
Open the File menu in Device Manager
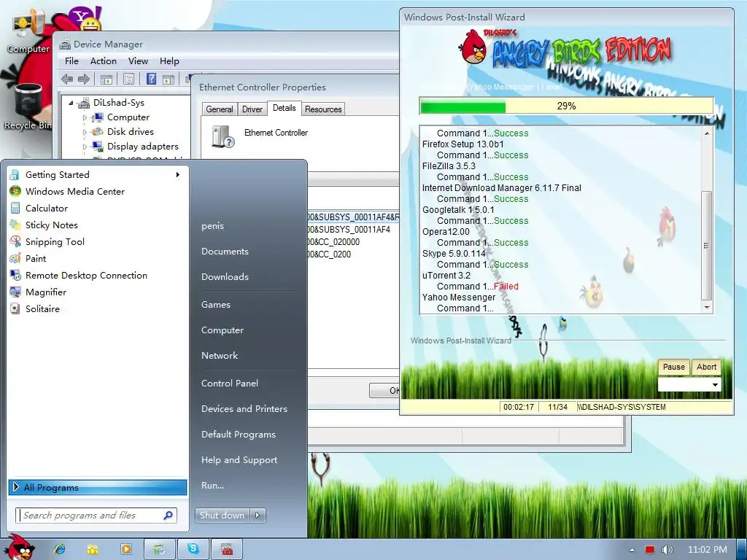71,61
